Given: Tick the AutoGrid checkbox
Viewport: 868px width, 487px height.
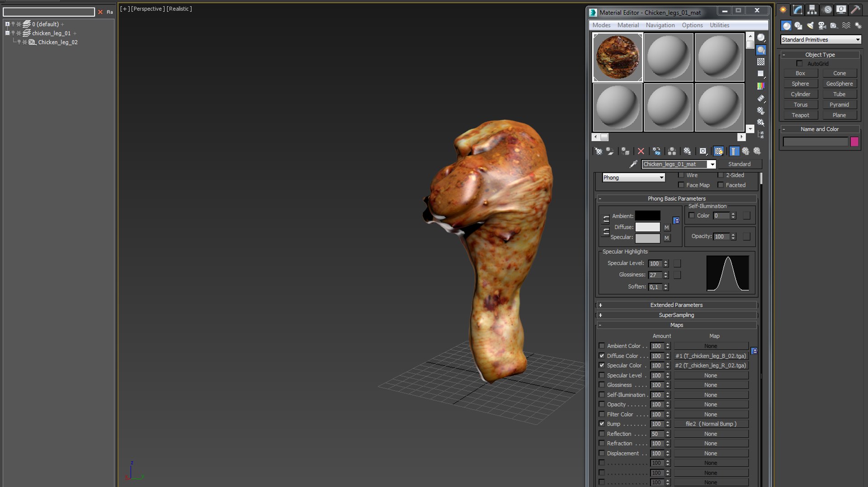Looking at the screenshot, I should [x=800, y=64].
